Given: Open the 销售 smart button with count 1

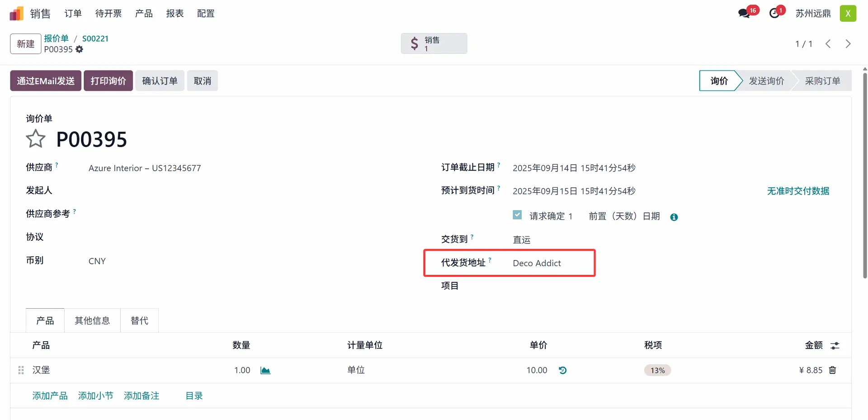Looking at the screenshot, I should point(434,44).
